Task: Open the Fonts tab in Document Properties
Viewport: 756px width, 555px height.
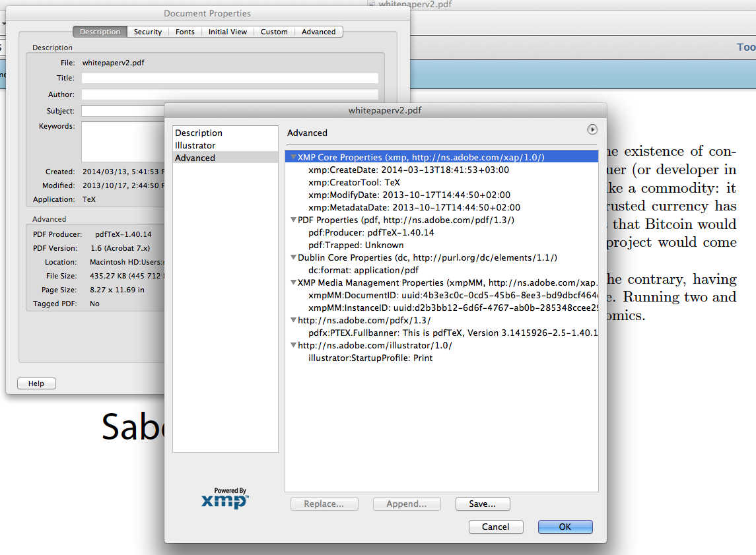Action: click(x=185, y=32)
